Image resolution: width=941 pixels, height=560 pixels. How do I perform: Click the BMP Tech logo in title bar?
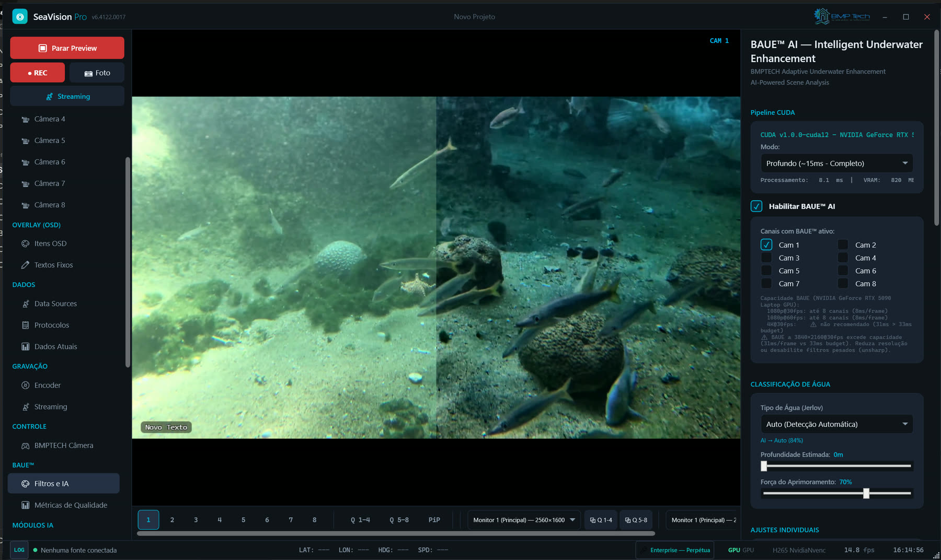coord(842,16)
